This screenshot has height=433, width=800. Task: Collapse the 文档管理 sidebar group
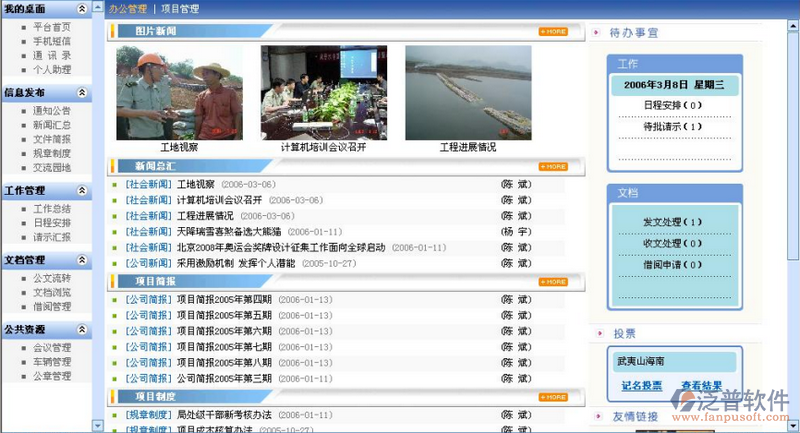(82, 260)
